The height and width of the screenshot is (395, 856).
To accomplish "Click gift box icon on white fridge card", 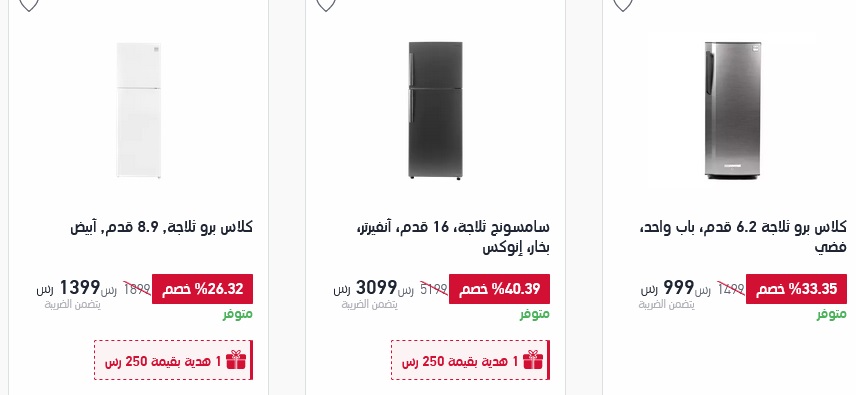I will [x=236, y=360].
